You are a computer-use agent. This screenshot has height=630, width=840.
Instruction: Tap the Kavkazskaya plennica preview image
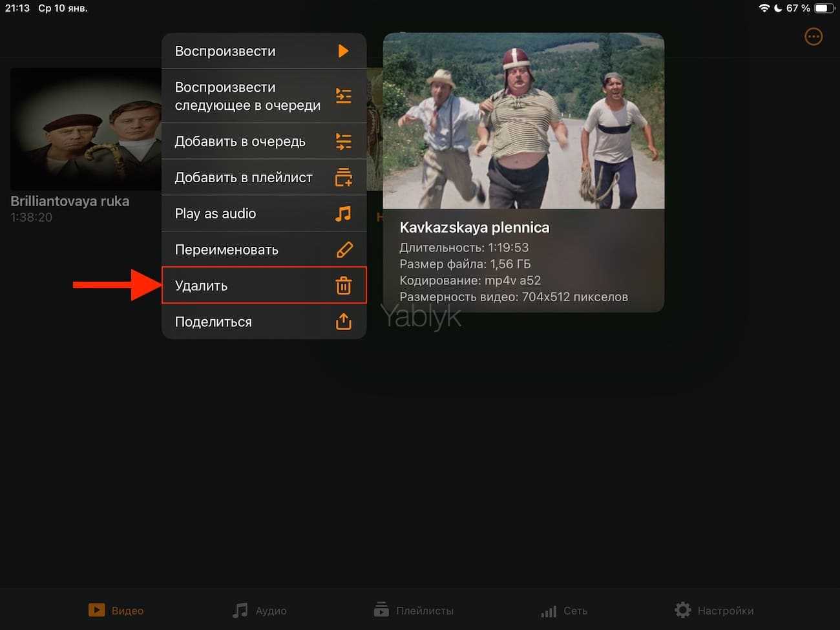pos(523,121)
